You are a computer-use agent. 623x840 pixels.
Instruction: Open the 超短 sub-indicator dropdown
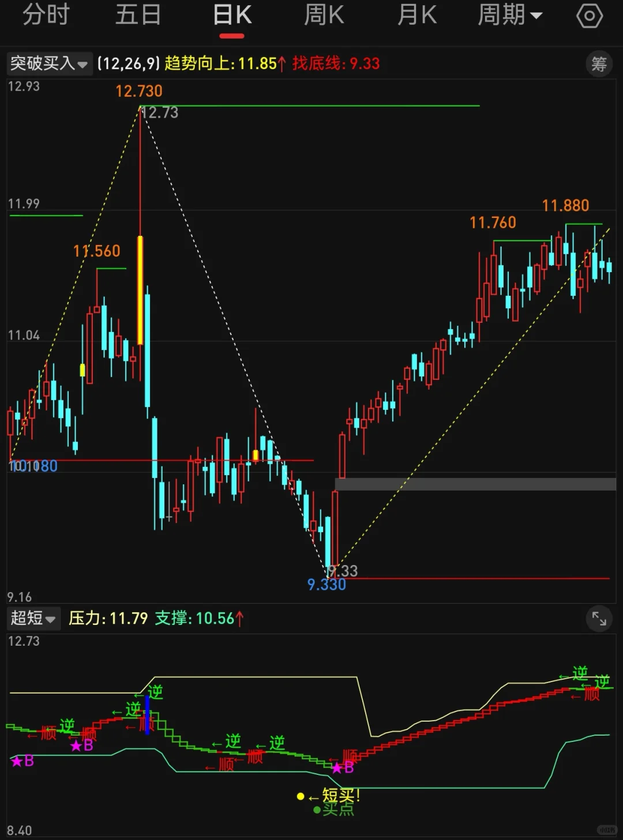tap(33, 618)
